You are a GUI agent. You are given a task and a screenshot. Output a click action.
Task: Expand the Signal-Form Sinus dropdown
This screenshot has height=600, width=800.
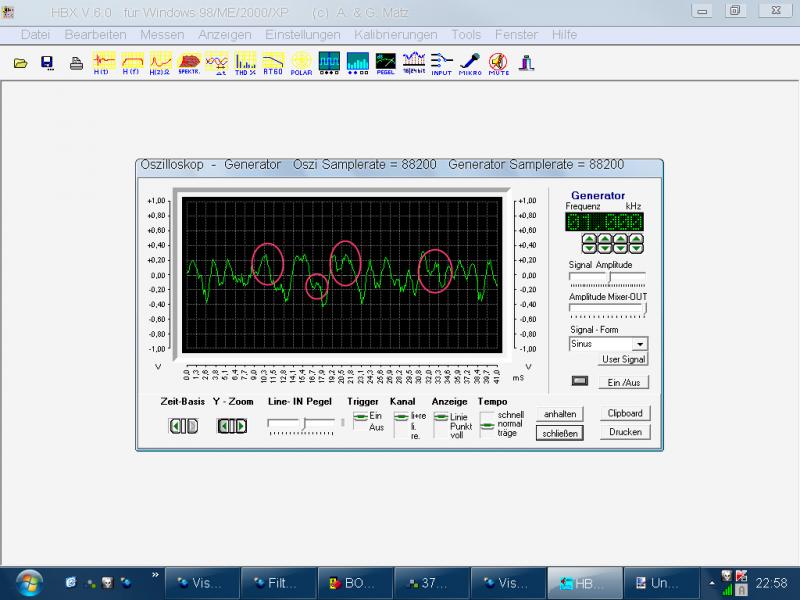(640, 344)
